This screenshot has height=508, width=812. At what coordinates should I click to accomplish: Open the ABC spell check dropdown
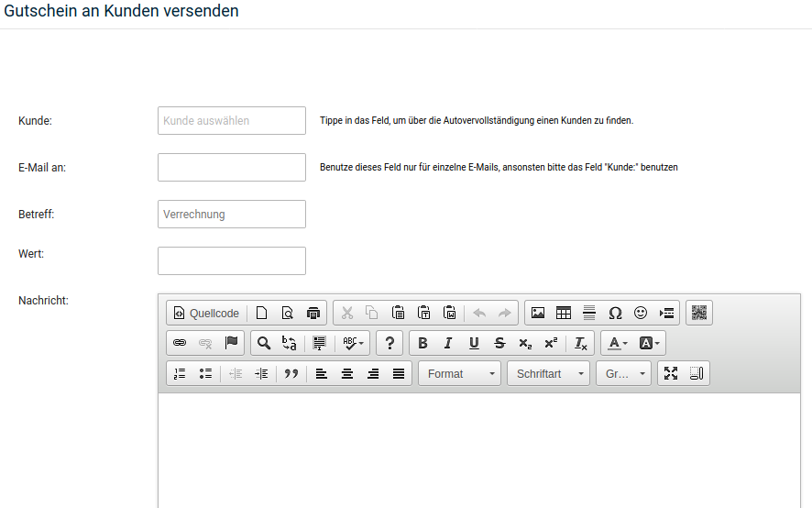353,343
